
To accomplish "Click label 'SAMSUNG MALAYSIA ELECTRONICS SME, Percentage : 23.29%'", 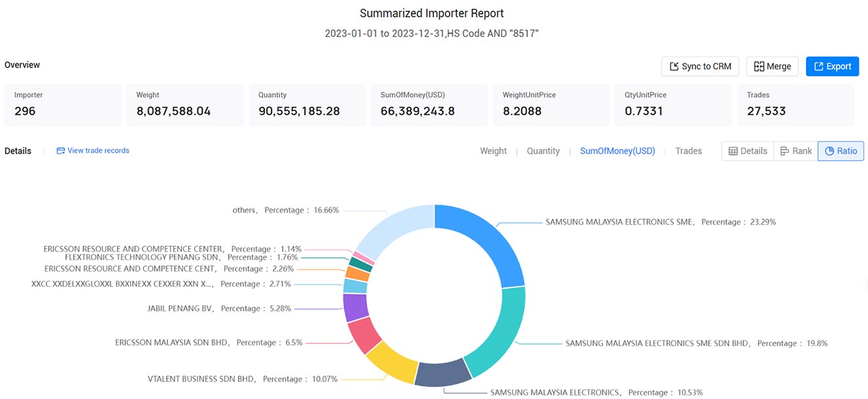I will pos(661,222).
